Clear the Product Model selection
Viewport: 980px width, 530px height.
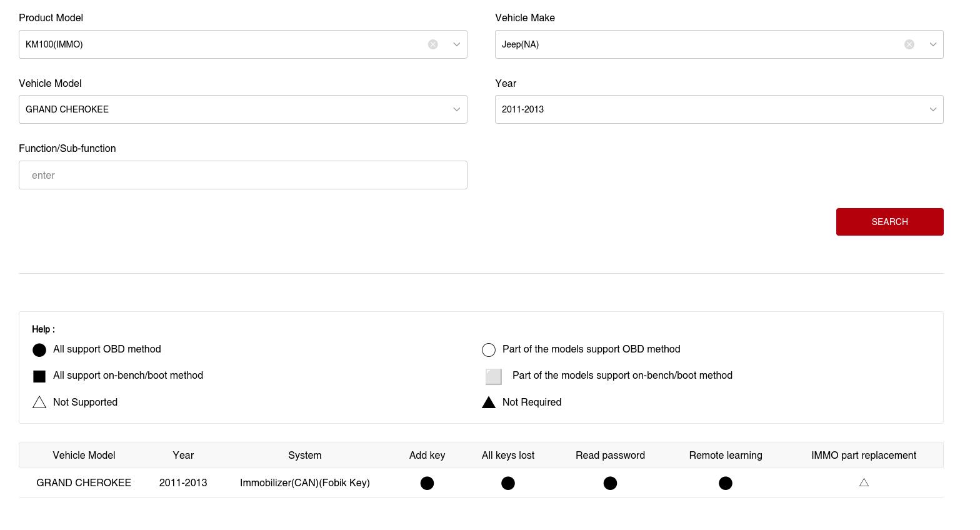(x=433, y=44)
